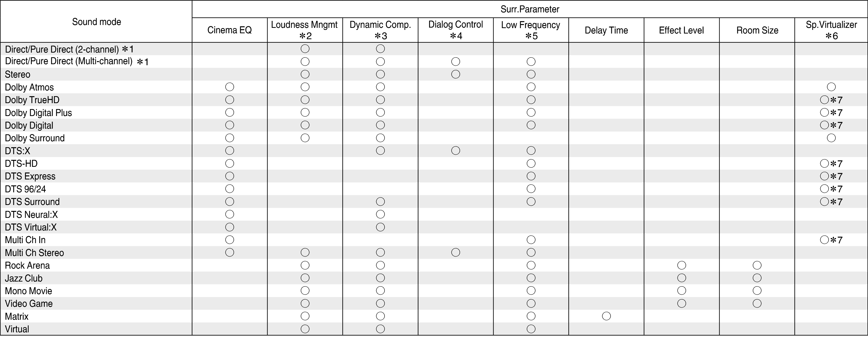868x338 pixels.
Task: Click the Surr.Parameter heading
Action: coord(530,9)
